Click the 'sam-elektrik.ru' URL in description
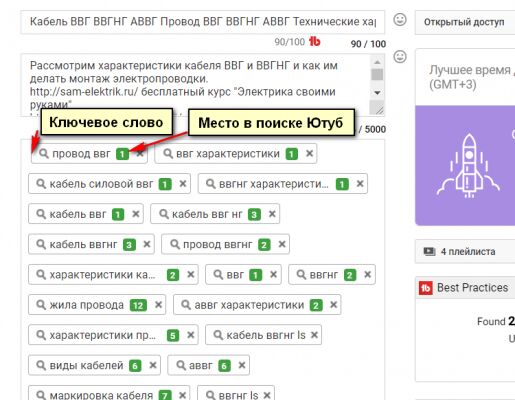This screenshot has width=515, height=400. [84, 92]
